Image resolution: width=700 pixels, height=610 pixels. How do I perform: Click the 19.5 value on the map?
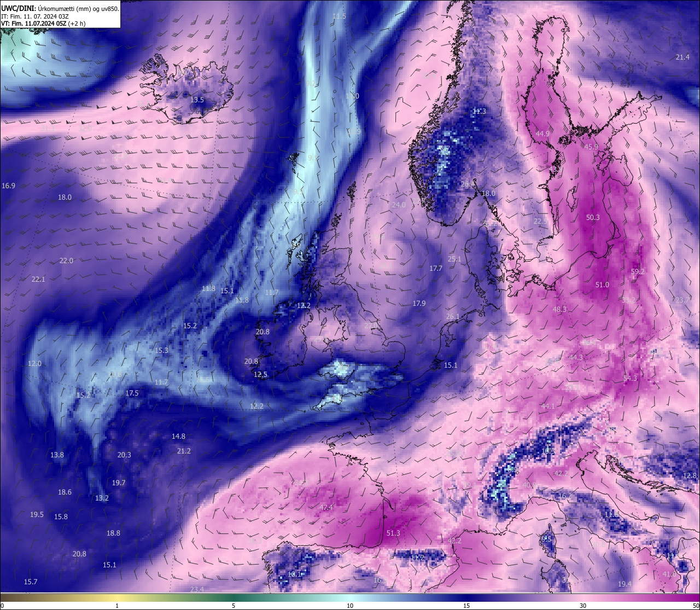coord(37,515)
